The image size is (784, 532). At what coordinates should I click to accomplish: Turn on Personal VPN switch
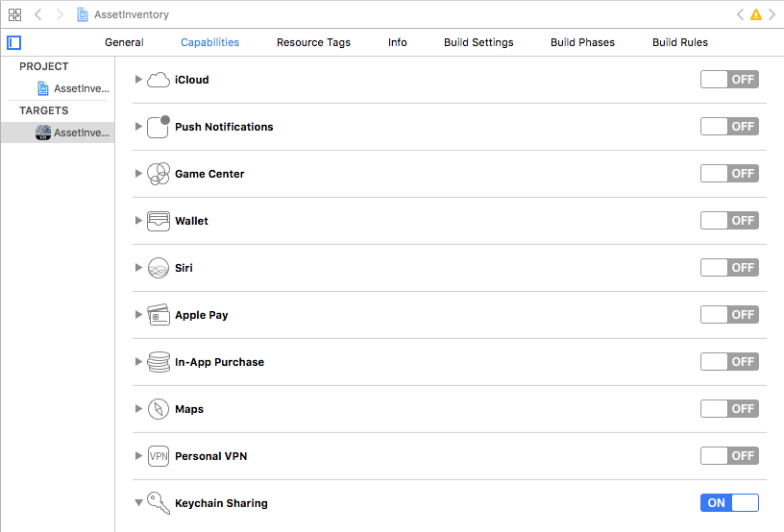729,455
